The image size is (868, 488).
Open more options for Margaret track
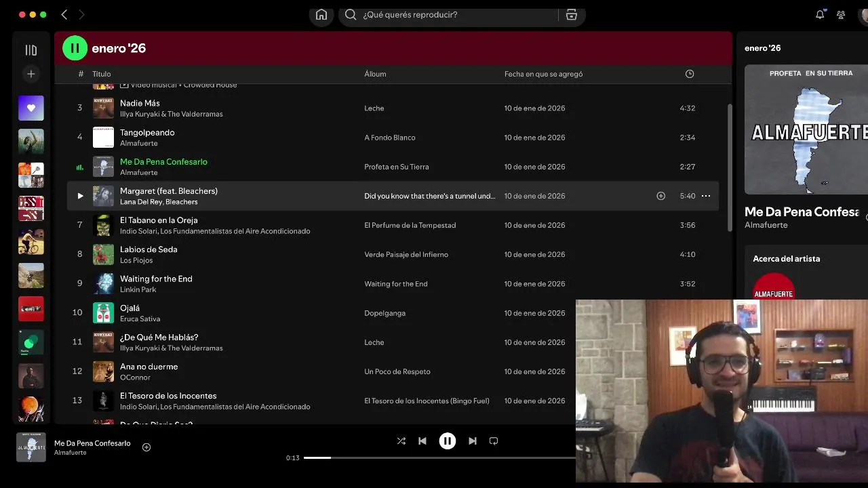pos(706,196)
